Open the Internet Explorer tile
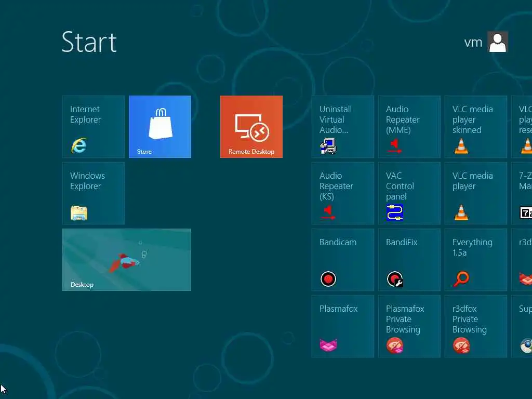532x399 pixels. pos(94,127)
